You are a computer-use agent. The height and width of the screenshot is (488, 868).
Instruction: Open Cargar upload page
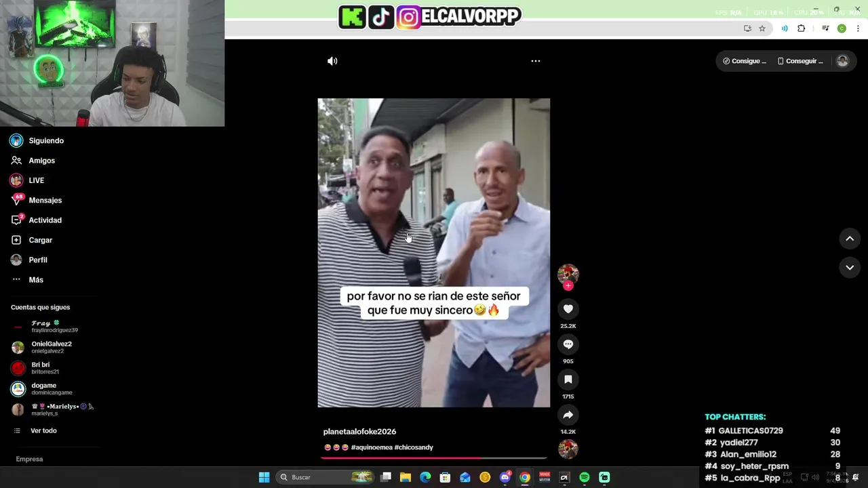(x=40, y=240)
